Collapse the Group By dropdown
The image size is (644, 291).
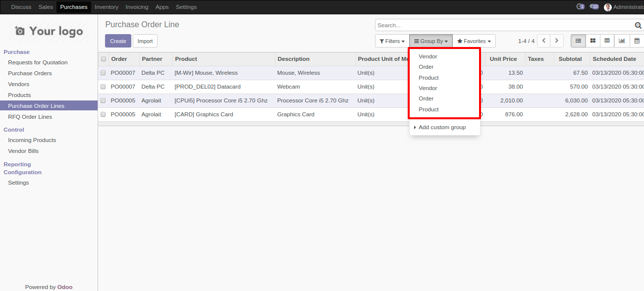(x=430, y=41)
